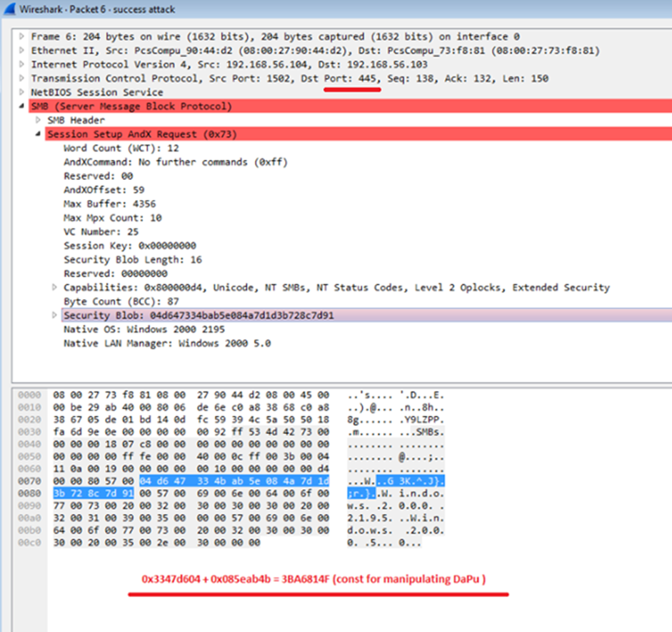Expand the SMB Header node
The image size is (672, 632).
pos(38,120)
